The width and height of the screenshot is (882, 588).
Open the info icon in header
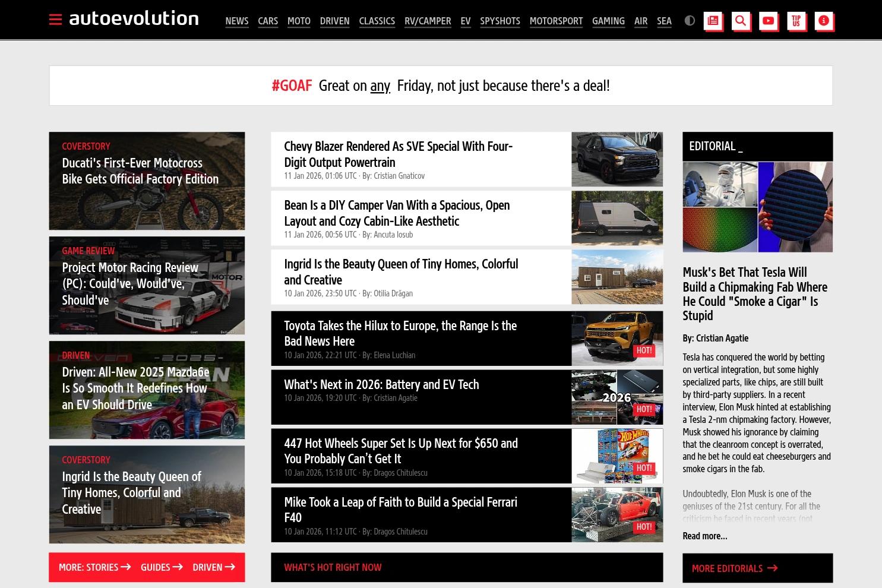(x=824, y=21)
